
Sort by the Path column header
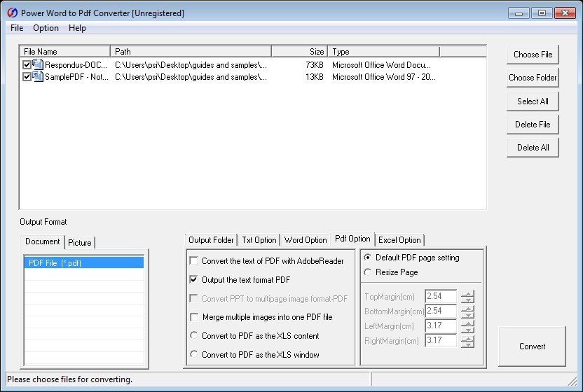[x=191, y=52]
